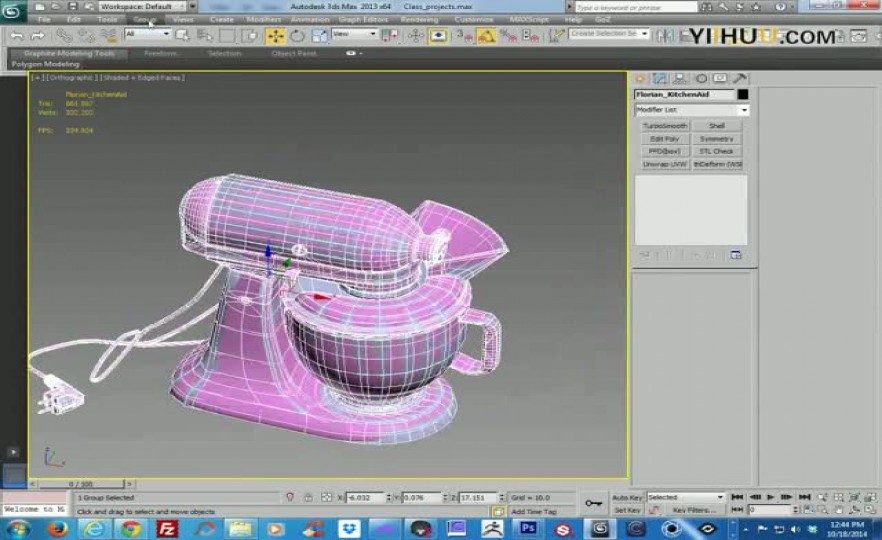This screenshot has height=540, width=882.
Task: Open the Utilities command panel hammer tab
Action: click(740, 79)
